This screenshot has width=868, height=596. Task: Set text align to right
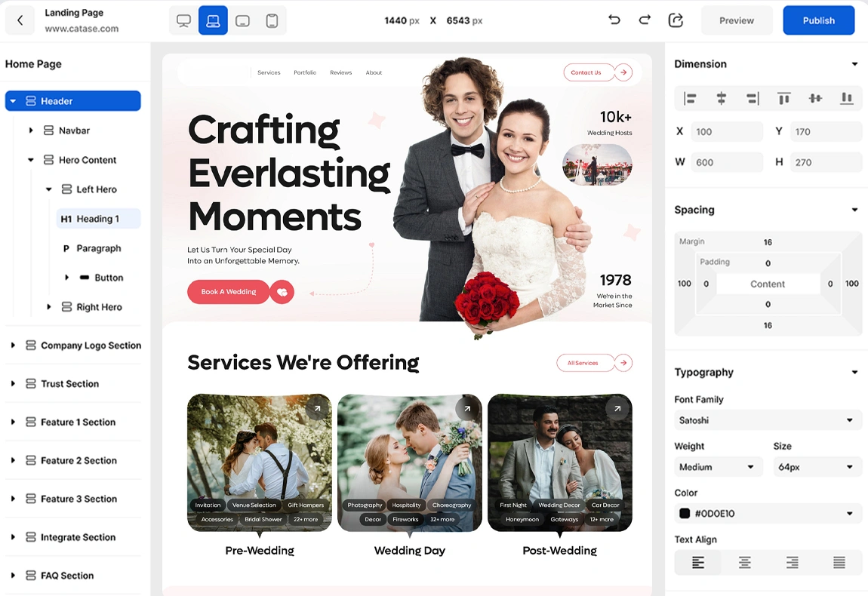792,563
